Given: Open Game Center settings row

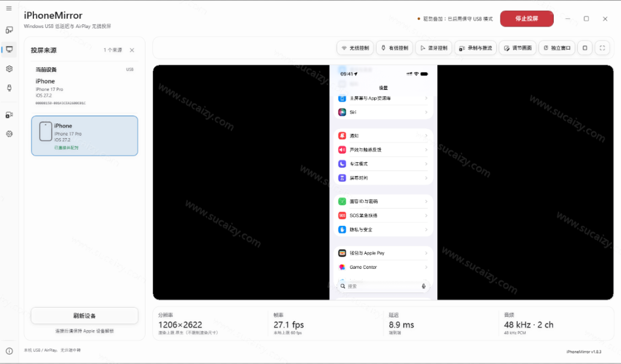Looking at the screenshot, I should pyautogui.click(x=383, y=267).
